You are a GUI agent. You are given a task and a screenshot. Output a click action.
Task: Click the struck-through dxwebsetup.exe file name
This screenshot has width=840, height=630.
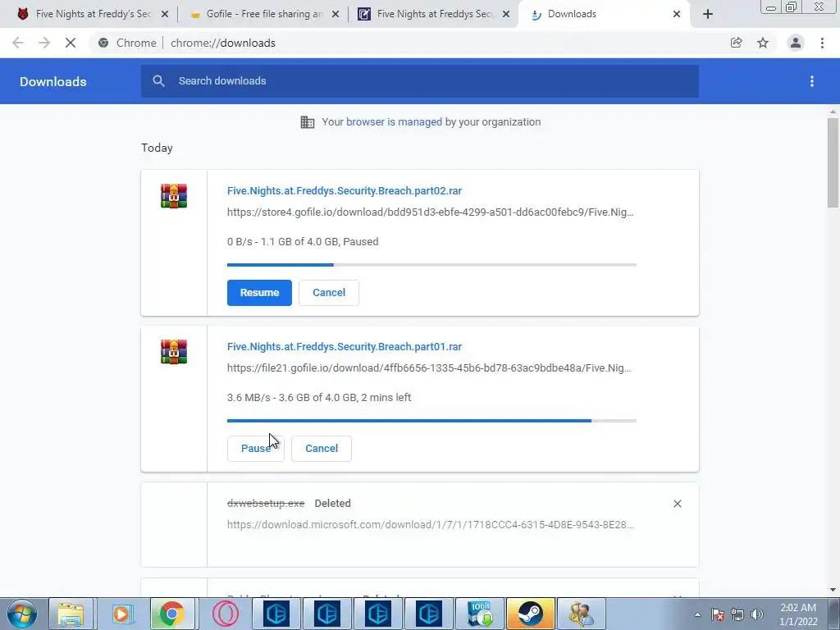coord(266,504)
